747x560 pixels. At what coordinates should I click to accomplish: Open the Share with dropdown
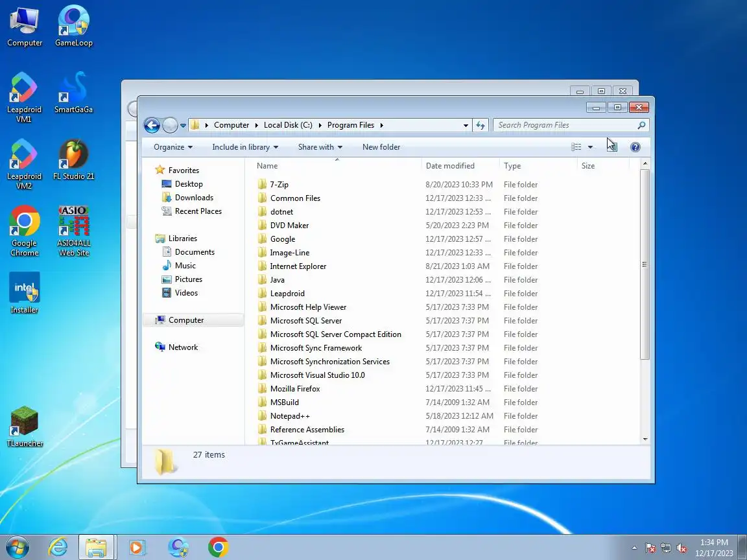[320, 147]
